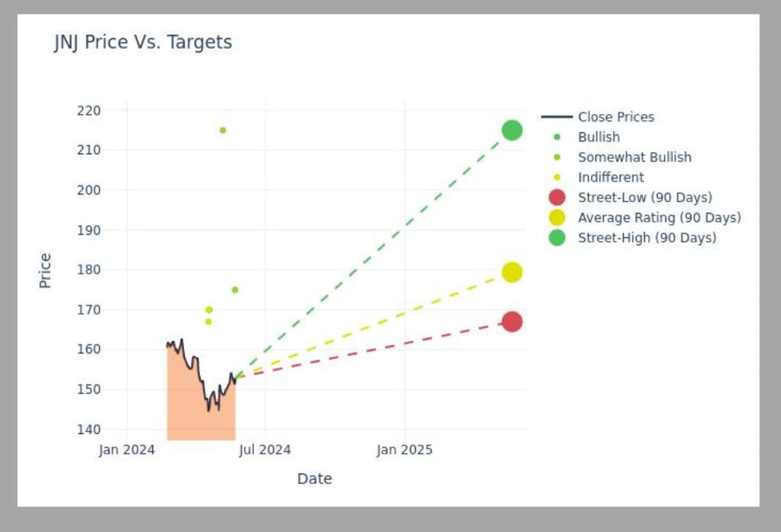Click the Street-High green circle in legend
Viewport: 781px width, 532px height.
point(557,238)
